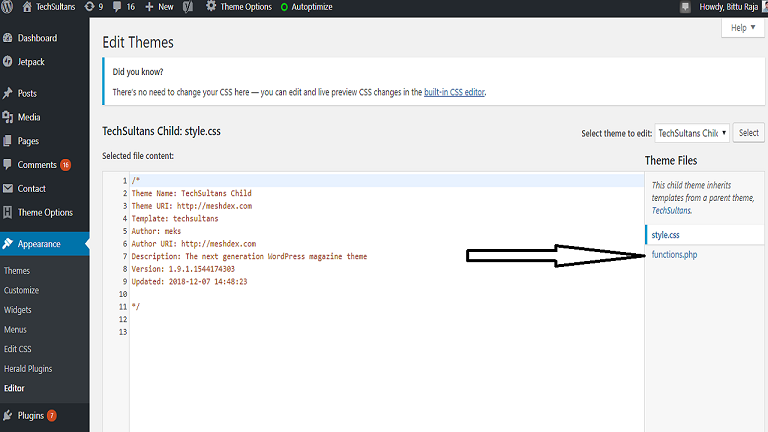Click the Dashboard gauge icon
768x432 pixels.
[x=7, y=38]
